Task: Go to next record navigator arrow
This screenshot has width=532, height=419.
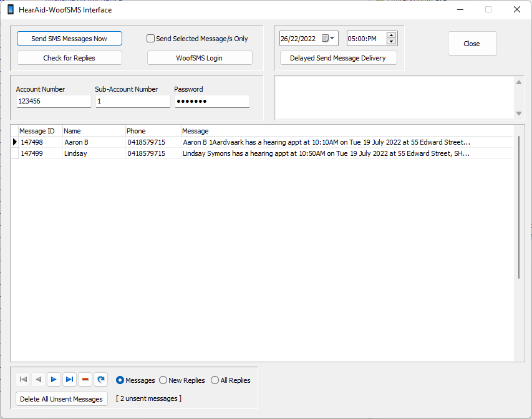Action: [54, 379]
